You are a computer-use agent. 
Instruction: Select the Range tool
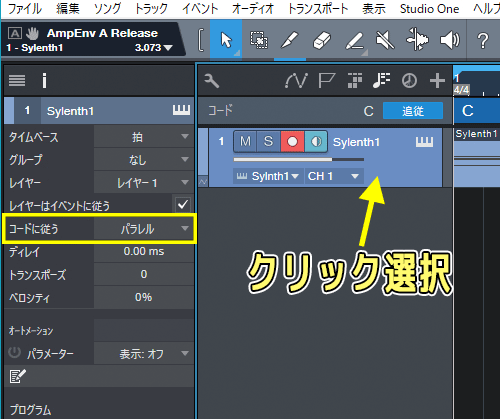[x=259, y=40]
